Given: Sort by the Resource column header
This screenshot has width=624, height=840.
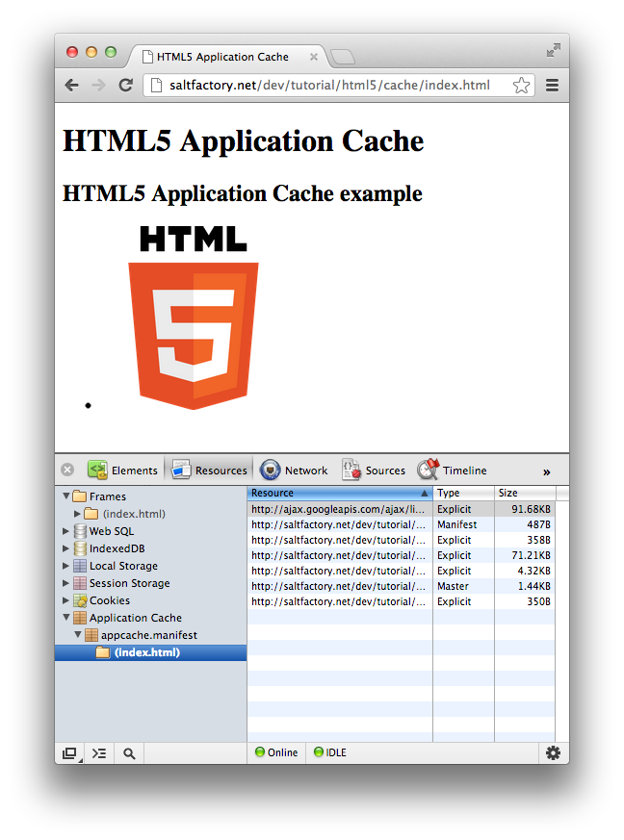Looking at the screenshot, I should pos(340,493).
